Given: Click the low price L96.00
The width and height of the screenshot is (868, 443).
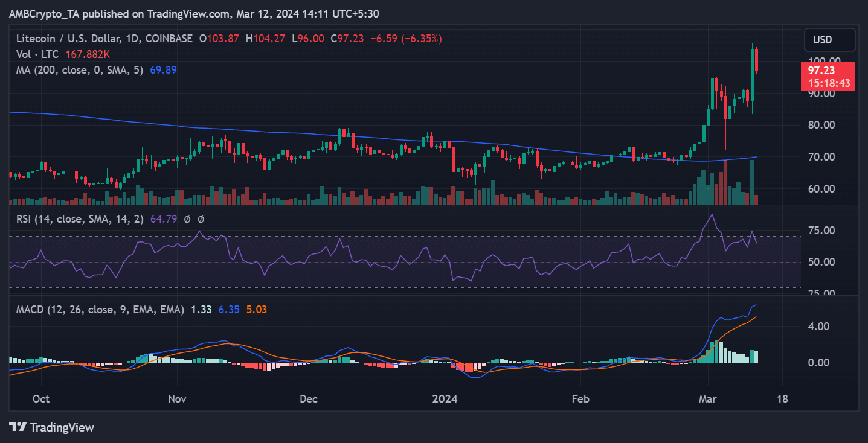Looking at the screenshot, I should pos(307,39).
